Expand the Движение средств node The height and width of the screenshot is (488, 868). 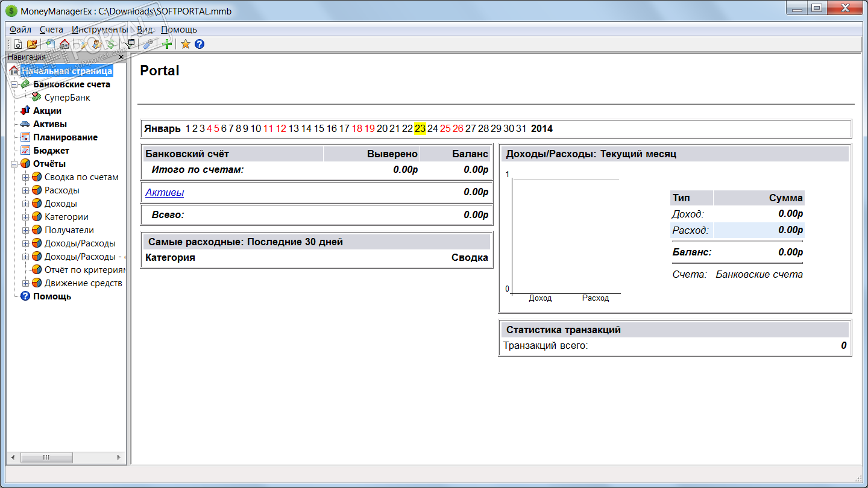(x=25, y=283)
